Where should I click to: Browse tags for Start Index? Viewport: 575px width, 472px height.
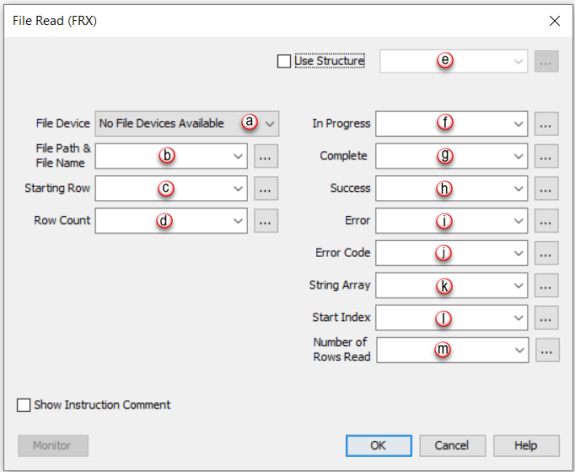pyautogui.click(x=546, y=318)
